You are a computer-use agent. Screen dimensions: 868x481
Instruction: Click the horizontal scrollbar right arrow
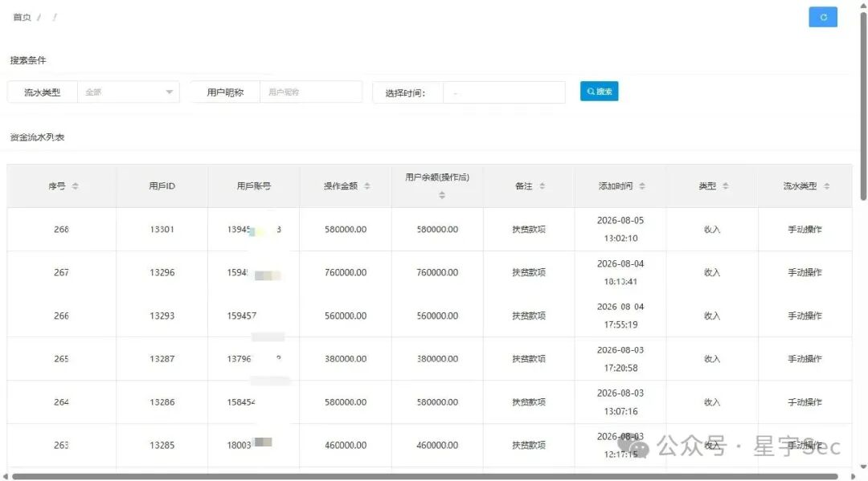[x=853, y=476]
